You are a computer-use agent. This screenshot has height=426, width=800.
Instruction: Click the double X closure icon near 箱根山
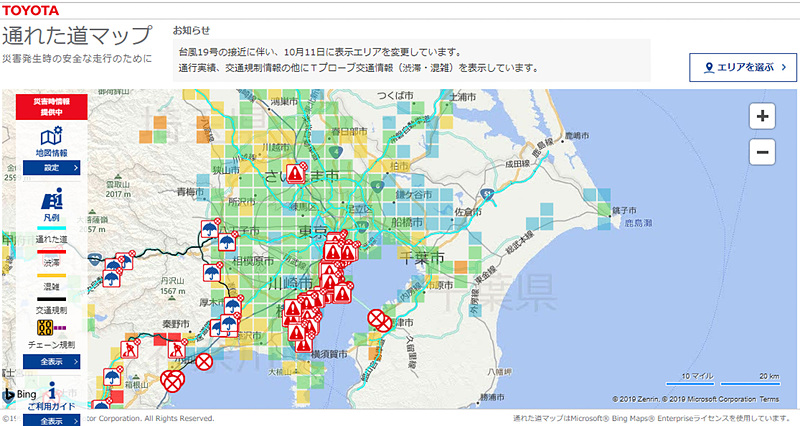pos(172,381)
